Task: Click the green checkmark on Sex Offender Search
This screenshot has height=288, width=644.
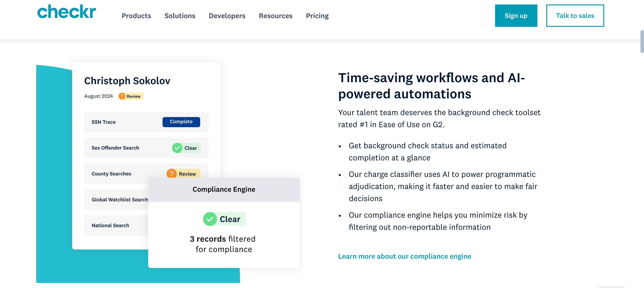Action: 177,148
